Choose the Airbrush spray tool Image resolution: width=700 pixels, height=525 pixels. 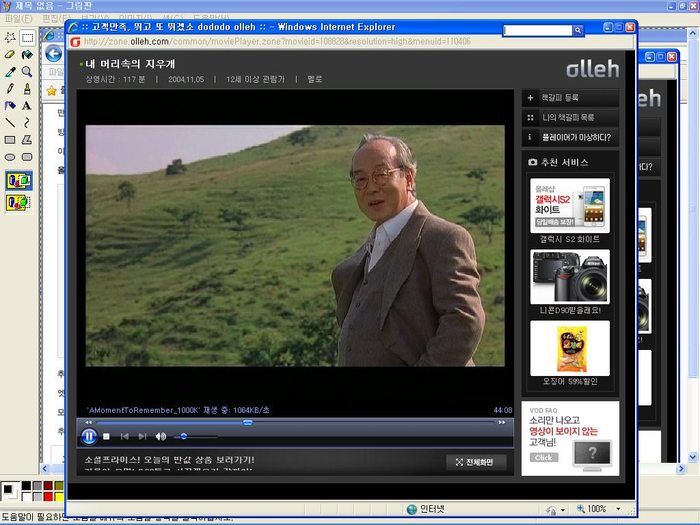10,106
